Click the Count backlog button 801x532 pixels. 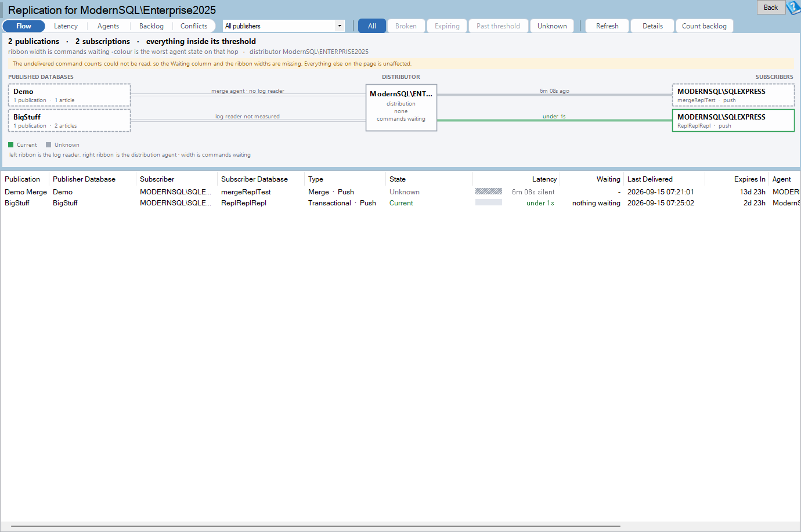coord(704,26)
